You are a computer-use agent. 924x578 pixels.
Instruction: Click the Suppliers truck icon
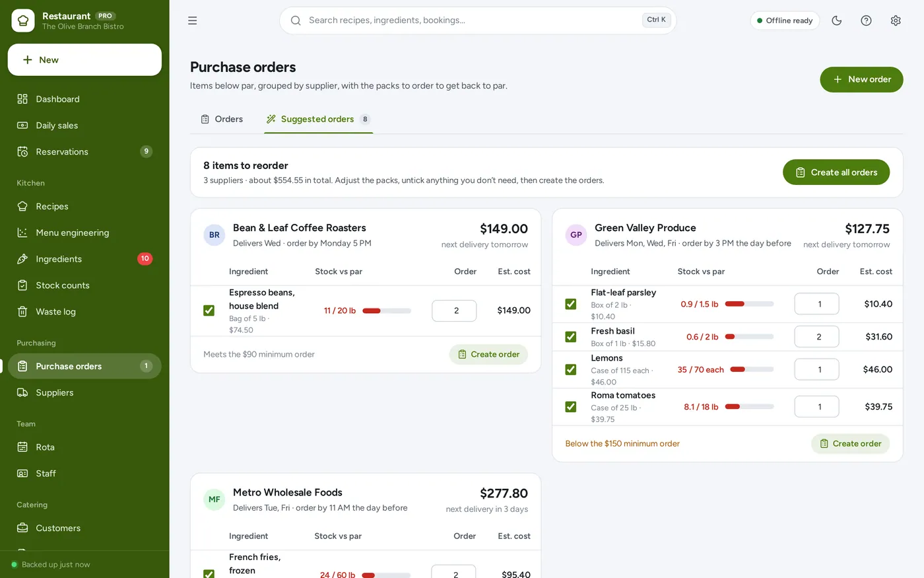tap(22, 392)
